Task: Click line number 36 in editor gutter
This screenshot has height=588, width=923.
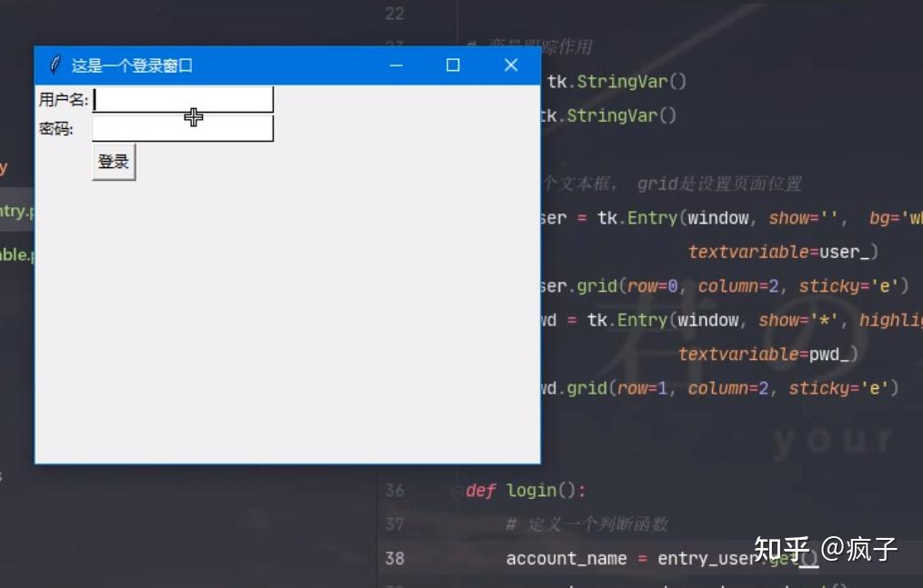Action: pyautogui.click(x=395, y=491)
